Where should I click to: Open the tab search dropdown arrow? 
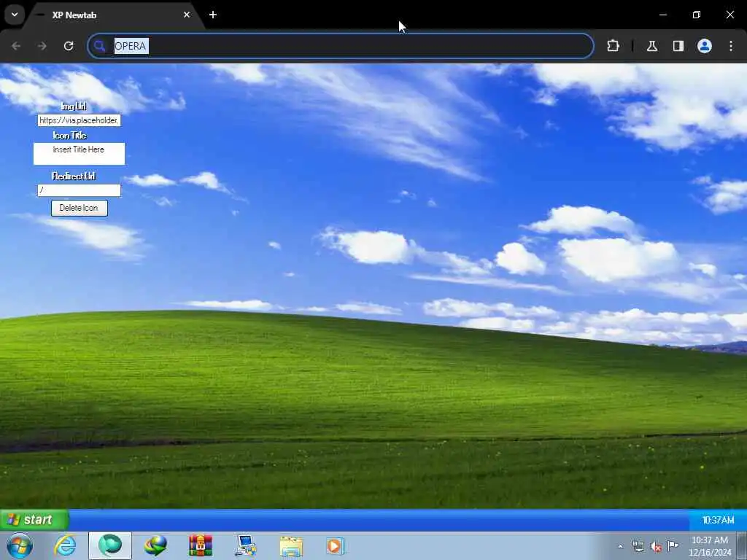click(15, 15)
